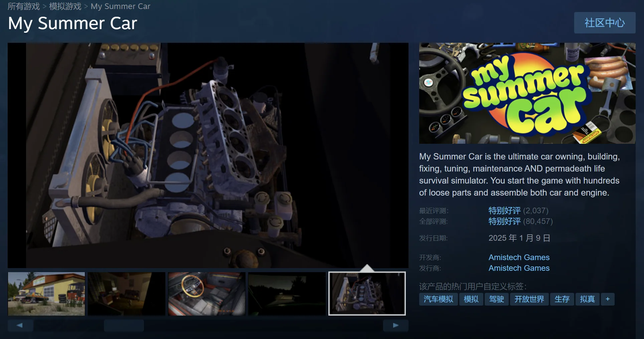Click the My Summer Car capsule image

click(x=527, y=93)
